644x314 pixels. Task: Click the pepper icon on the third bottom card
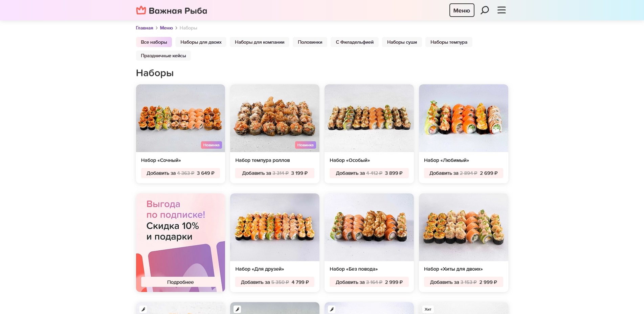click(x=332, y=309)
